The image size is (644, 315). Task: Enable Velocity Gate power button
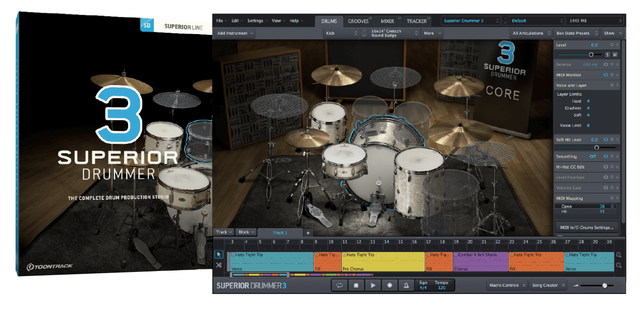tap(606, 188)
